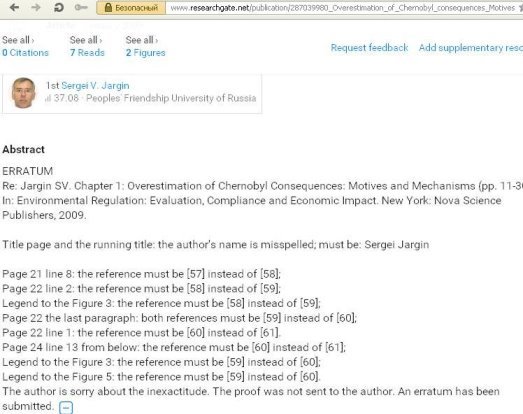Click Request feedback
523x414 pixels.
point(369,48)
